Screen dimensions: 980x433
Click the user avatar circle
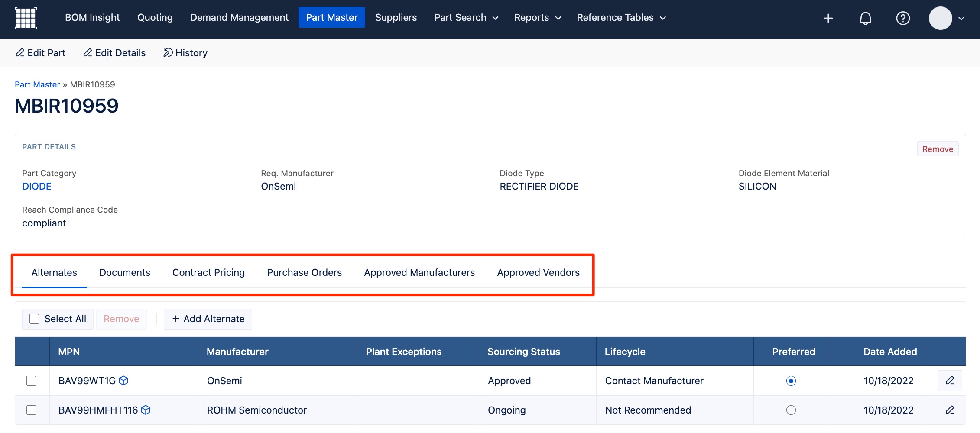click(940, 18)
